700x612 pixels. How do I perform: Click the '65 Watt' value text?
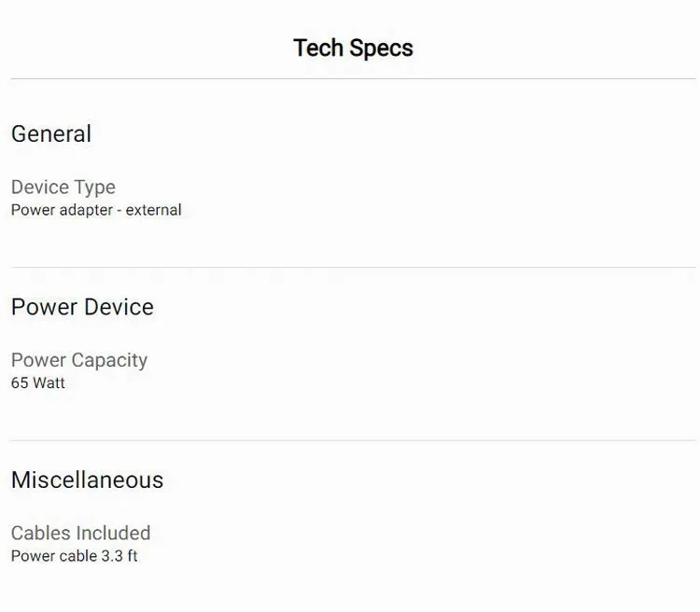coord(38,382)
